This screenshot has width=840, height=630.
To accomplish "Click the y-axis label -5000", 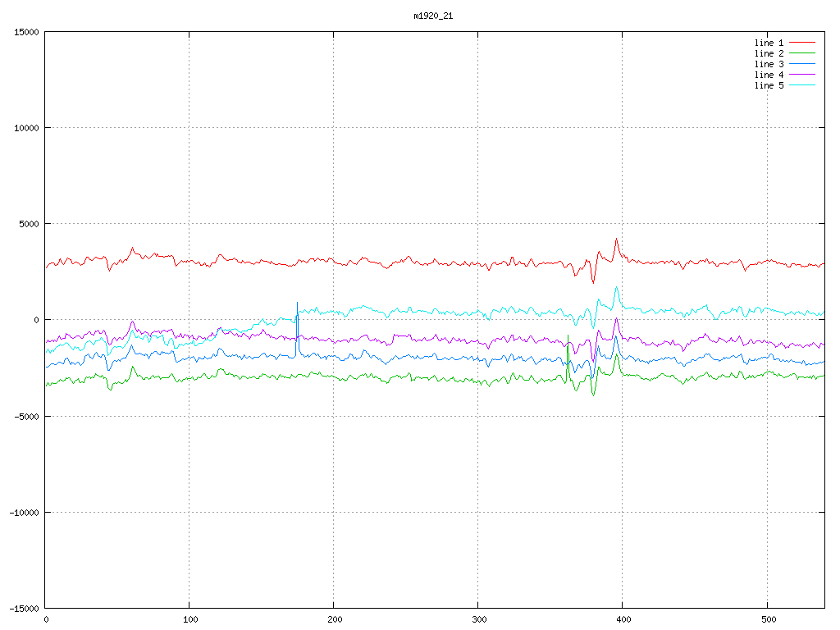I will (x=27, y=416).
